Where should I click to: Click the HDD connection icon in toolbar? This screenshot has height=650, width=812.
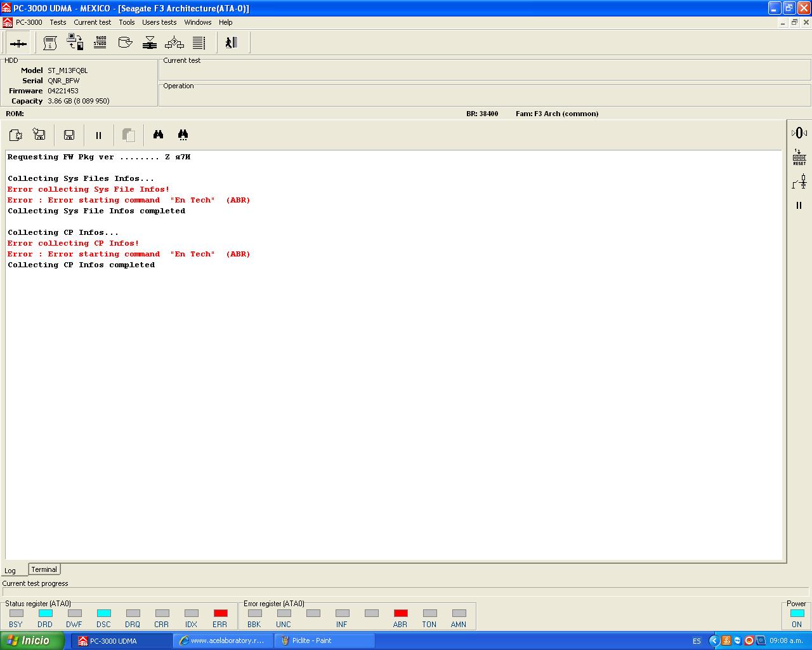[x=18, y=43]
